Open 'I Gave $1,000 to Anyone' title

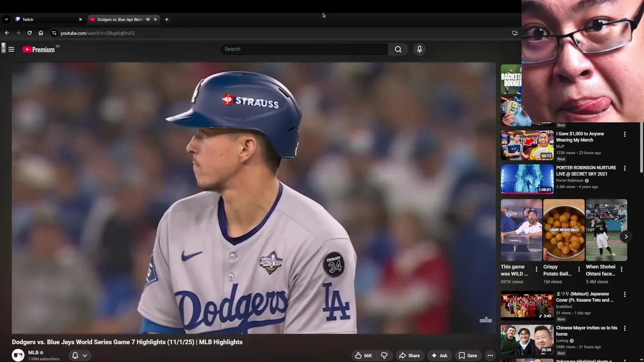pos(580,137)
